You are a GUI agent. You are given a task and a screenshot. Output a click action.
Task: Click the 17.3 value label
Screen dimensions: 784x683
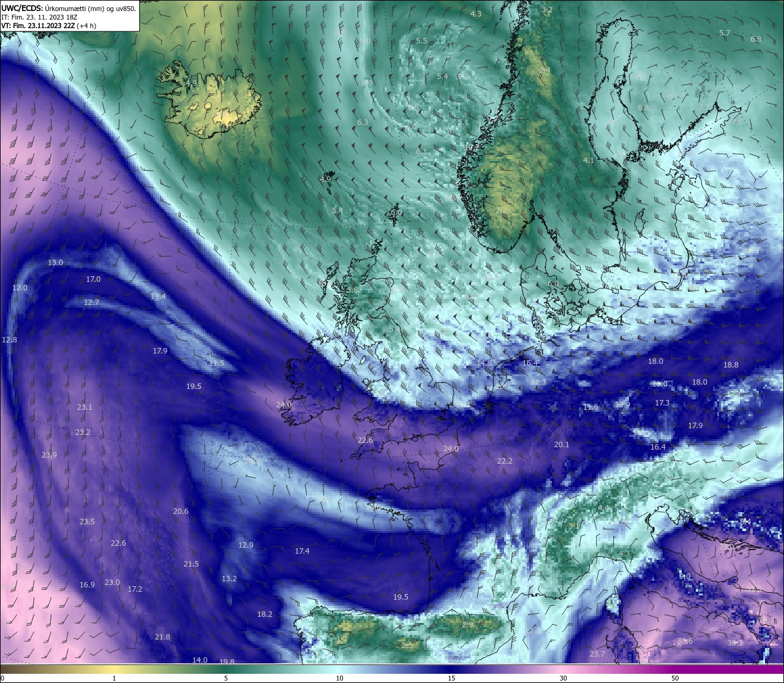[x=662, y=403]
